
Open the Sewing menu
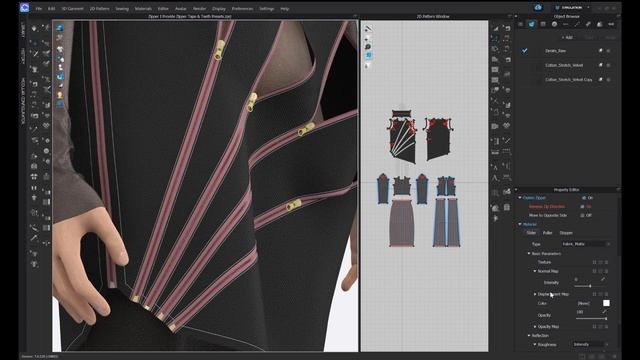click(x=122, y=9)
